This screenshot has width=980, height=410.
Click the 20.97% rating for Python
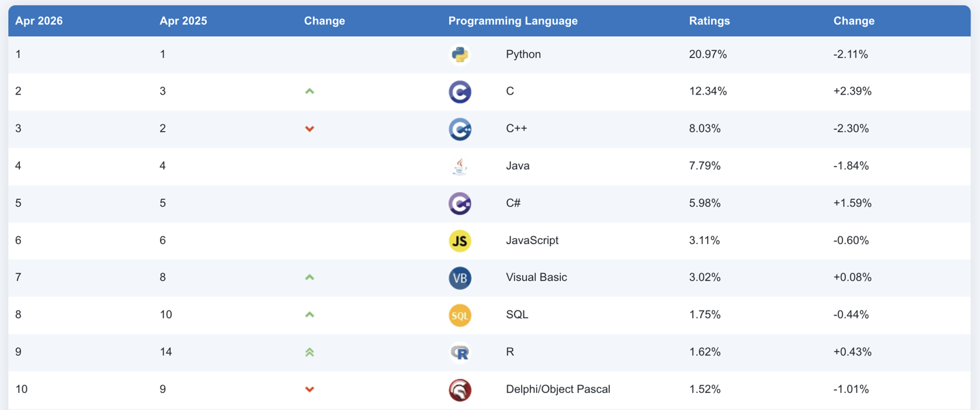[708, 54]
